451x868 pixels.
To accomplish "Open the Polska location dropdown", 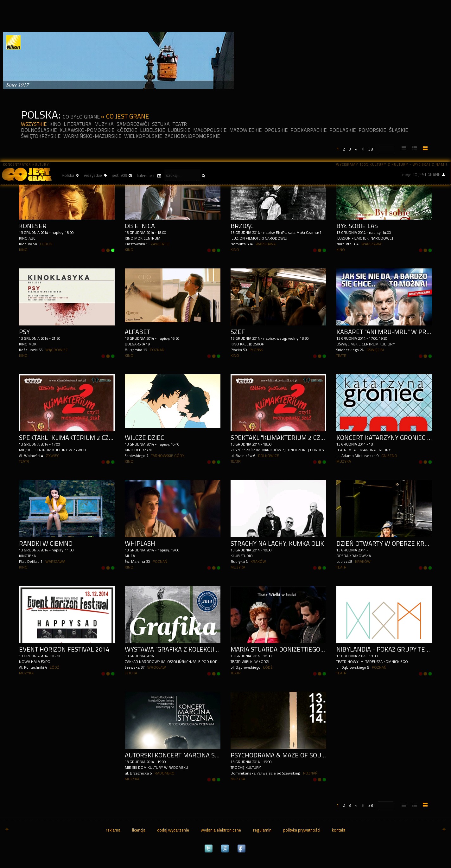I will tap(70, 176).
